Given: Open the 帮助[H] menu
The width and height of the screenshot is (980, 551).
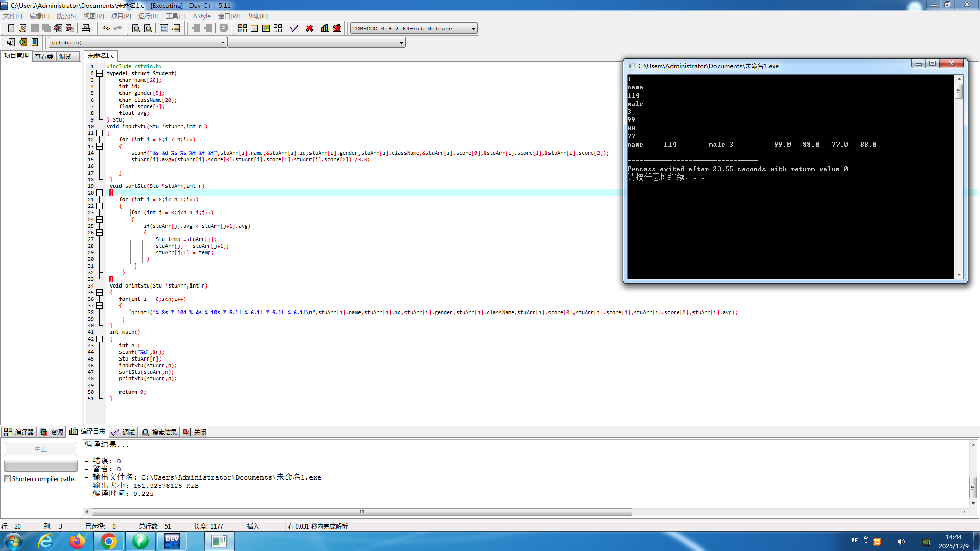Looking at the screenshot, I should point(258,16).
